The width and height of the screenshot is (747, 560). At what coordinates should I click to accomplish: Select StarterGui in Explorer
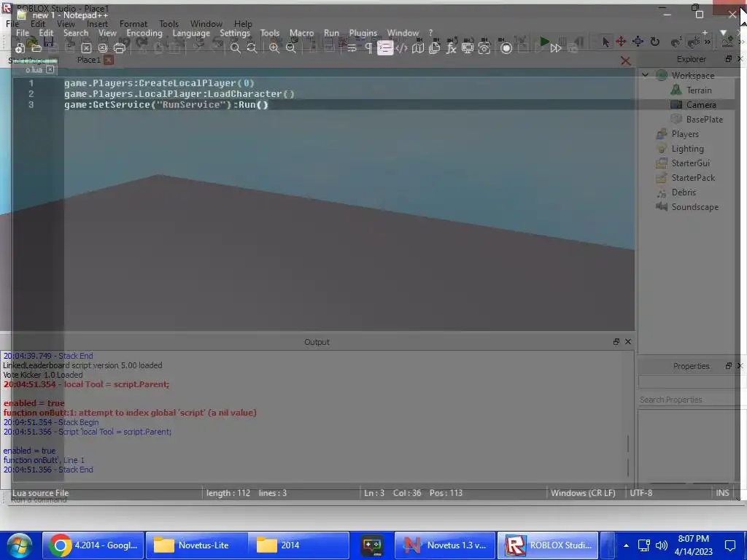point(691,163)
